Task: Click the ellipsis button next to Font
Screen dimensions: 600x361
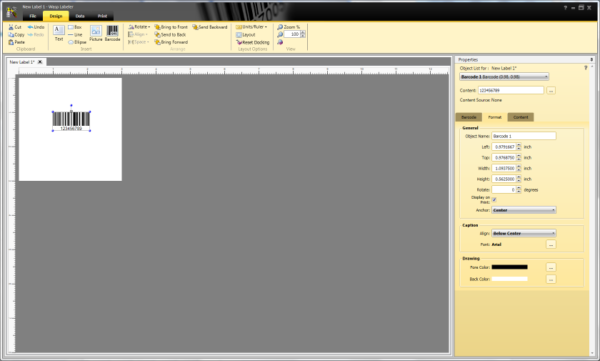Action: coord(551,244)
